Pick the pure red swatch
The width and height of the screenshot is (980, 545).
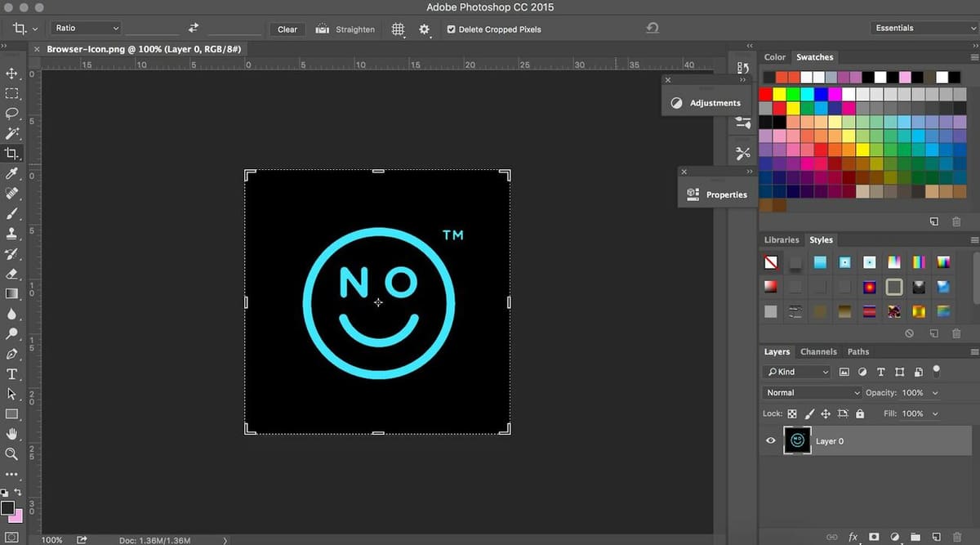[765, 95]
